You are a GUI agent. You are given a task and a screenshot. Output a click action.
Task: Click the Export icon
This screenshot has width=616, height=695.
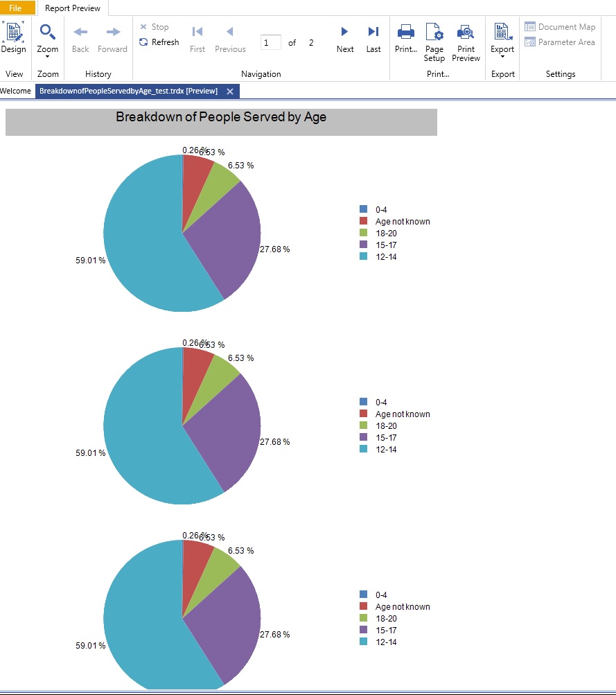502,32
